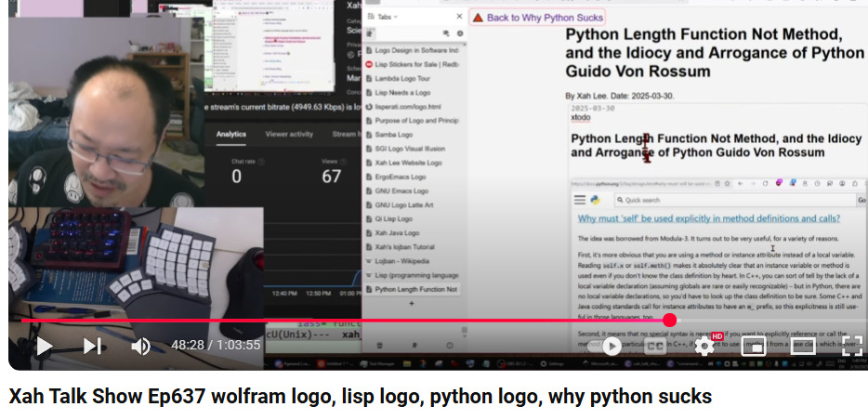Toggle the autoplay switch
This screenshot has height=420, width=868.
[612, 347]
